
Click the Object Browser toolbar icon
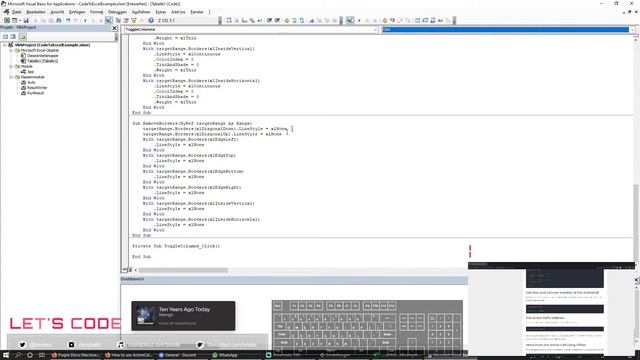pos(133,20)
